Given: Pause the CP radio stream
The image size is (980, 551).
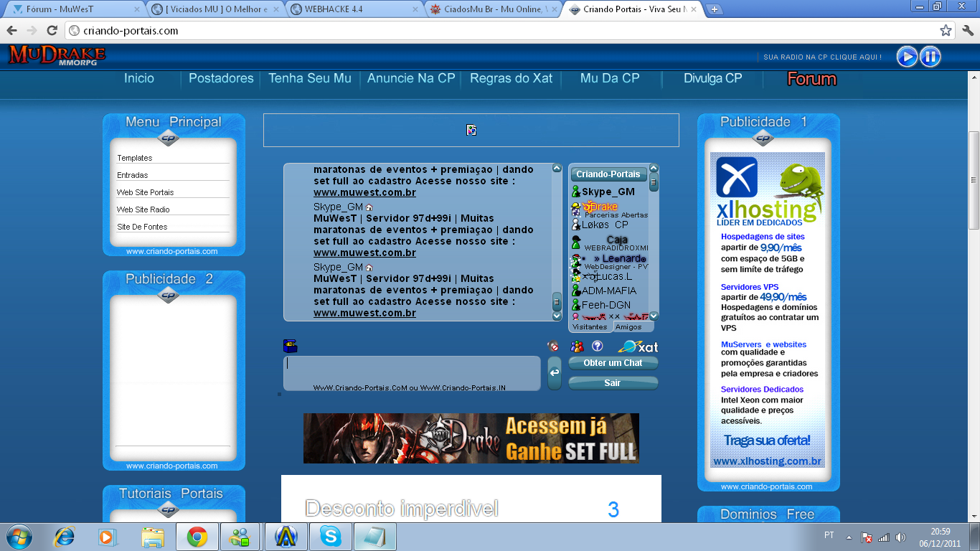Looking at the screenshot, I should coord(930,57).
